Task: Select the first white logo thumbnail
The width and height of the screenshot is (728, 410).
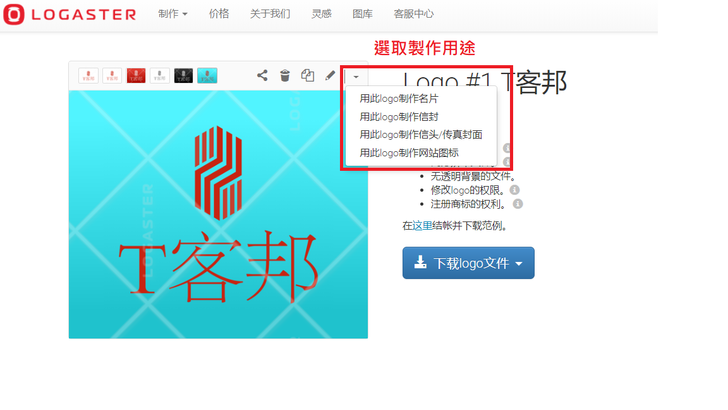Action: tap(88, 75)
